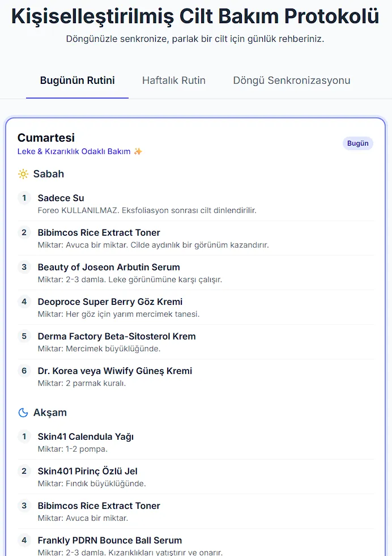Select the Bugünün Rutini tab
The image size is (392, 556).
click(78, 80)
